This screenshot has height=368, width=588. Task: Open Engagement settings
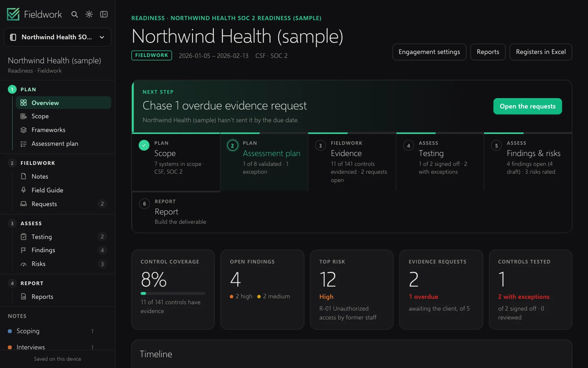pyautogui.click(x=429, y=52)
